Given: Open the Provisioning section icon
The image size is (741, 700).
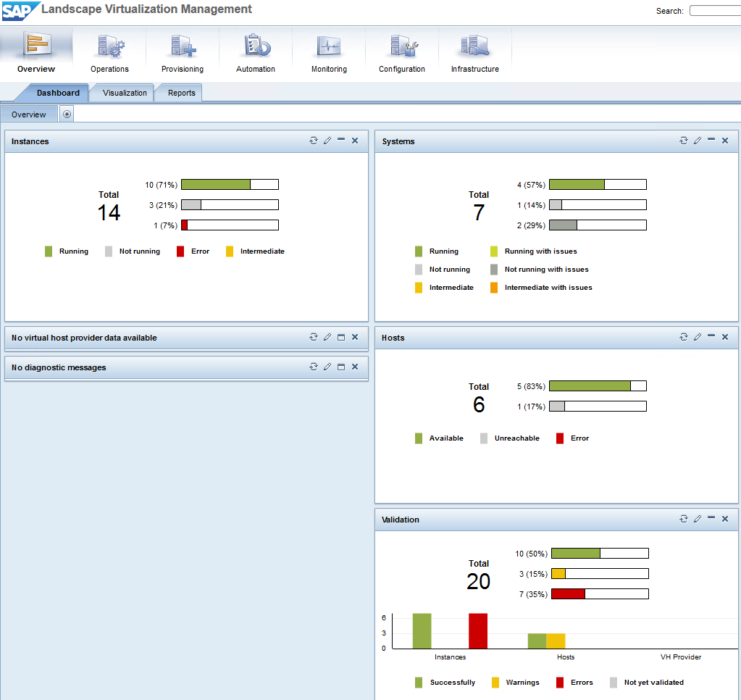Looking at the screenshot, I should 183,47.
